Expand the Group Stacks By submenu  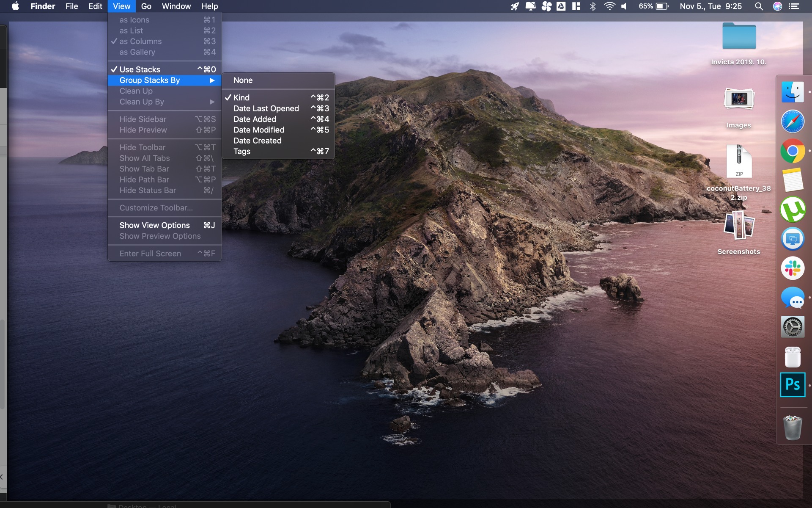[165, 80]
